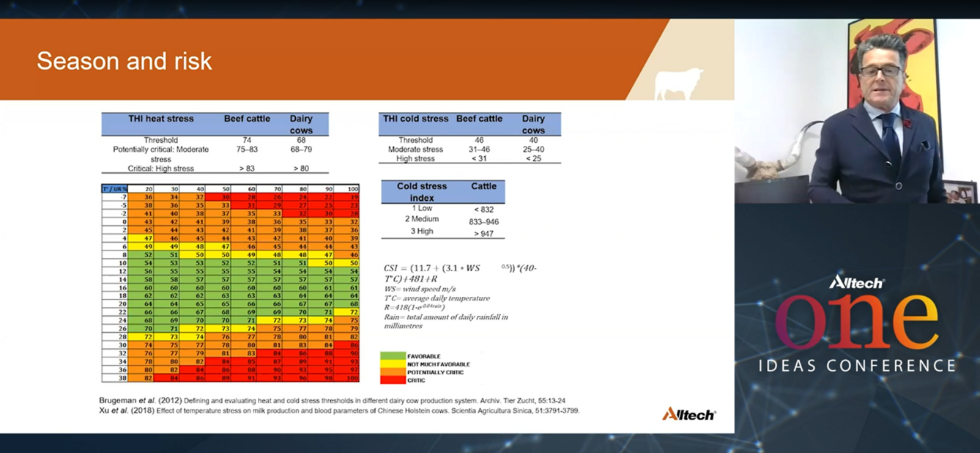Click the 'T° / UR %' heat map corner header

116,188
